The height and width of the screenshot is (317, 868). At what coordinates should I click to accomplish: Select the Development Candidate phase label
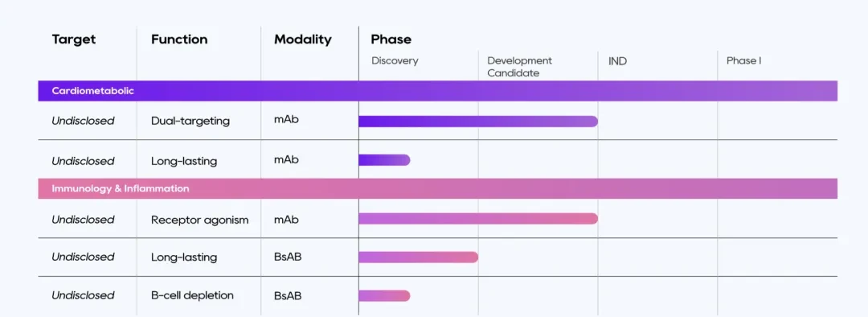pyautogui.click(x=520, y=67)
